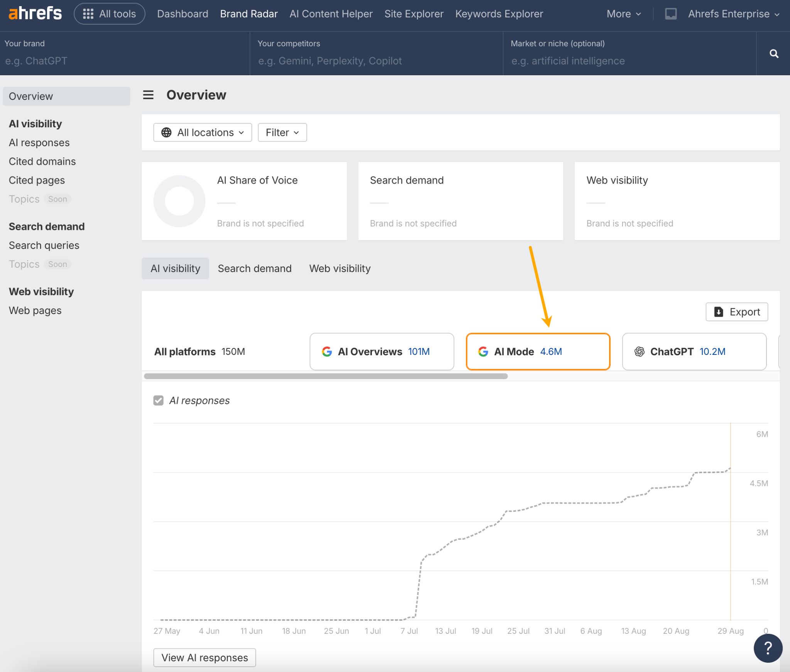Uncheck the AI responses checkbox
The image size is (790, 672).
pos(158,400)
